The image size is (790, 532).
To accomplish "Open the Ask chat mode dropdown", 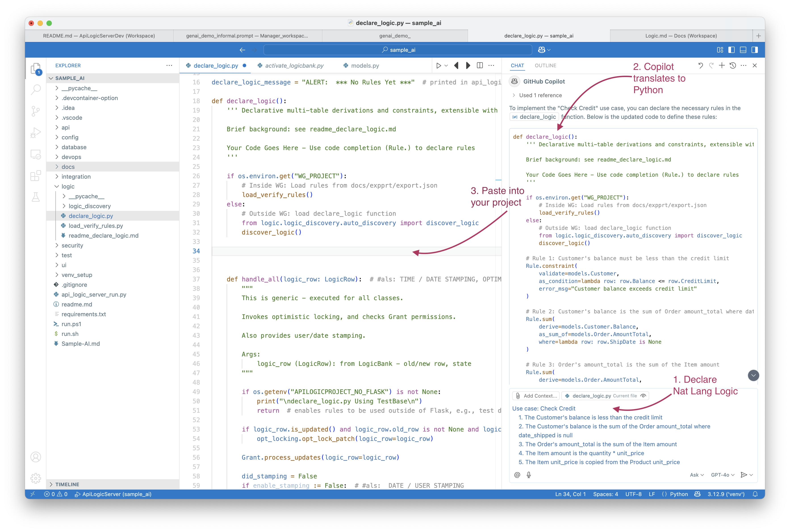I will [x=697, y=475].
